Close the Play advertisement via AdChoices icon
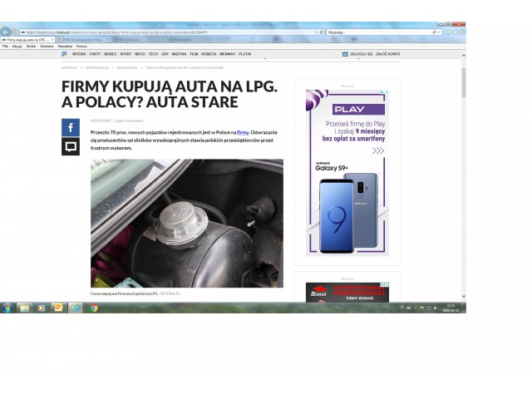532x399 pixels. (385, 92)
